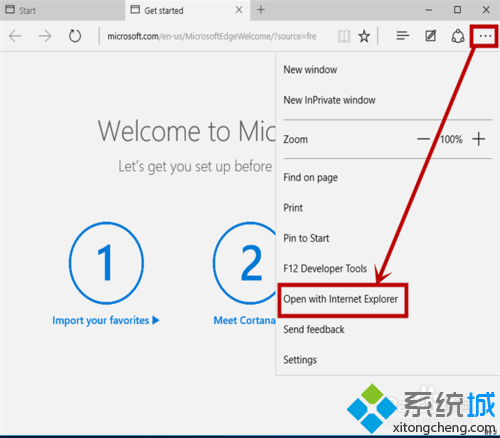Minimize the browser window

[429, 10]
